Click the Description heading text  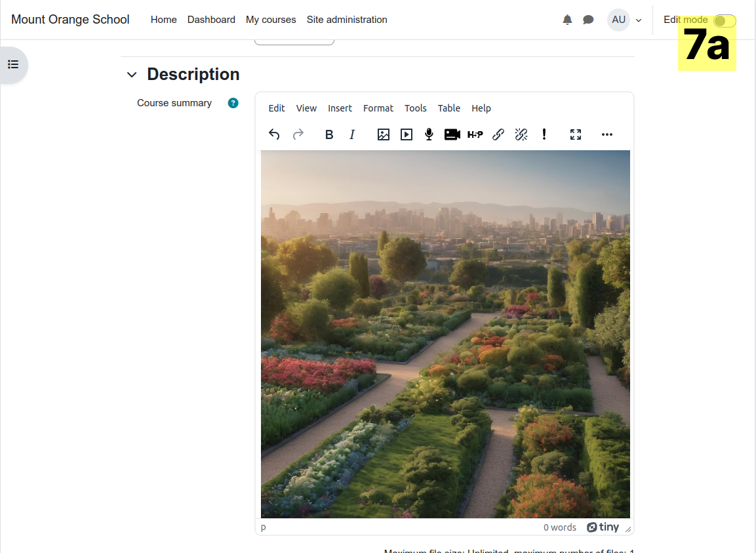coord(193,74)
